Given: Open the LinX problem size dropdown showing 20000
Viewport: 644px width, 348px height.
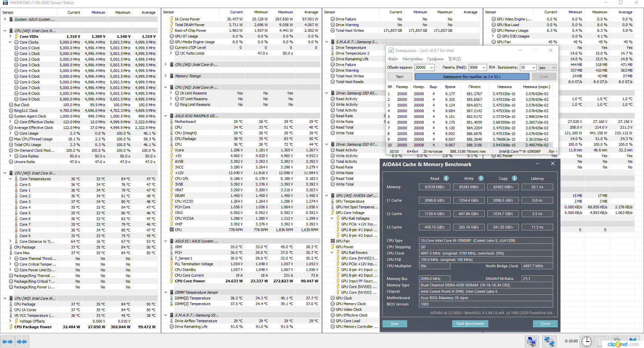Looking at the screenshot, I should [x=432, y=67].
